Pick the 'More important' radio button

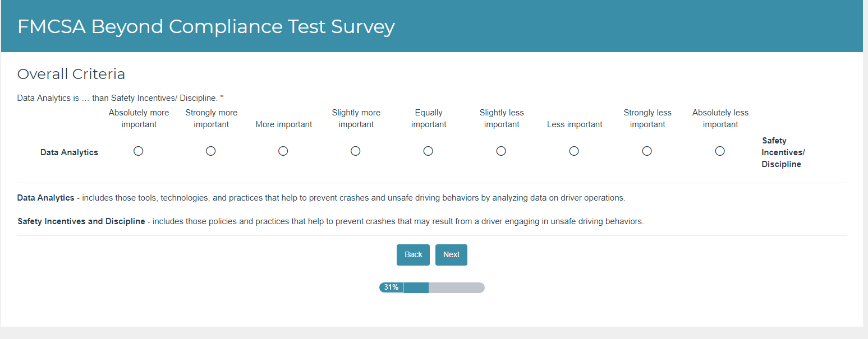(x=283, y=151)
